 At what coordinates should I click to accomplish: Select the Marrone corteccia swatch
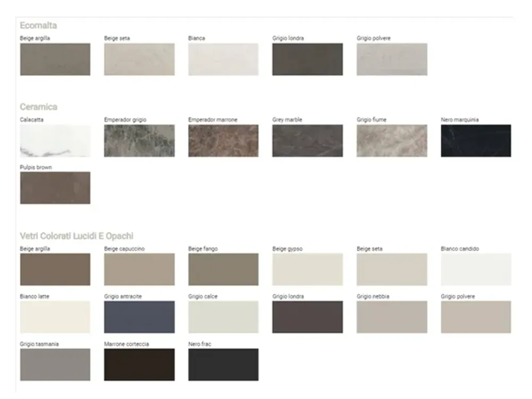(x=139, y=365)
